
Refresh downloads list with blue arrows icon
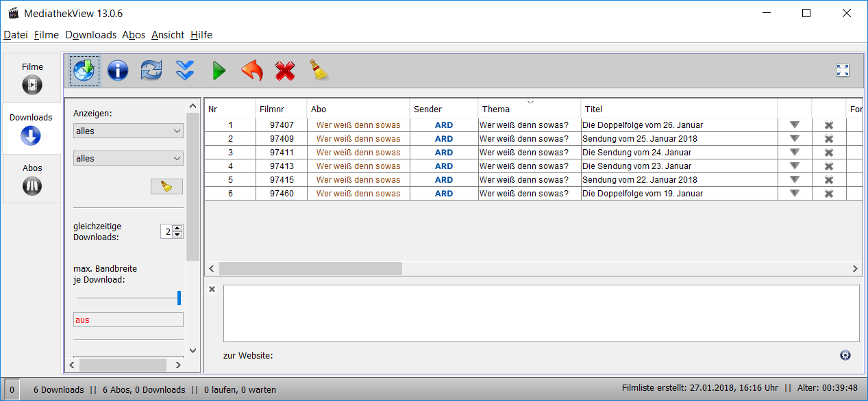pyautogui.click(x=151, y=70)
